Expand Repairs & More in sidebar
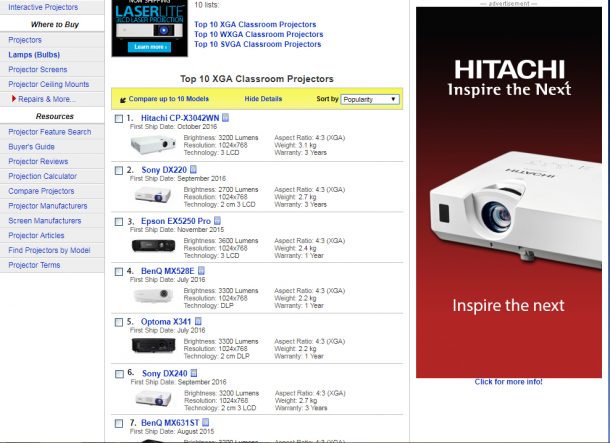This screenshot has width=610, height=443. click(44, 99)
